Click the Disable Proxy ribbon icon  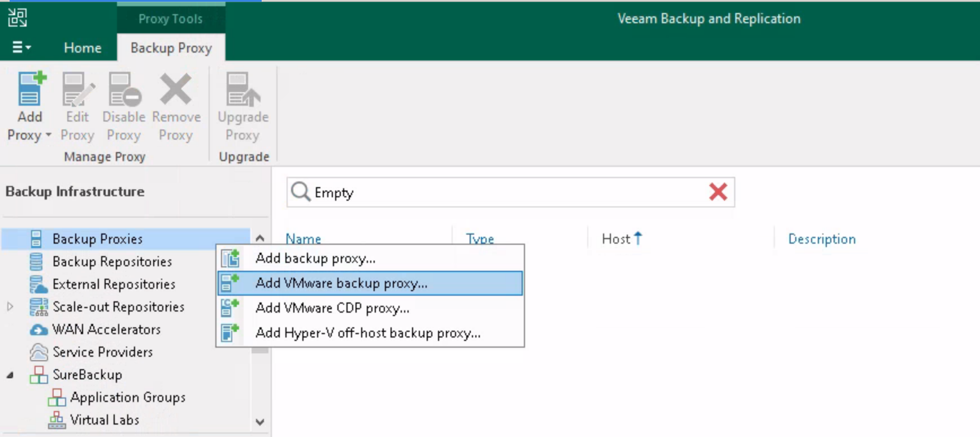(124, 89)
